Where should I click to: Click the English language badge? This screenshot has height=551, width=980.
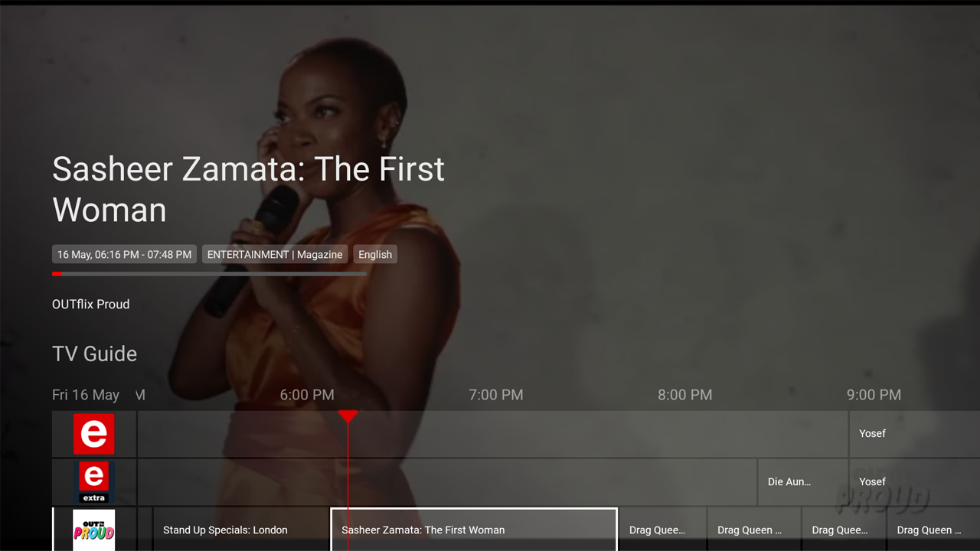375,254
